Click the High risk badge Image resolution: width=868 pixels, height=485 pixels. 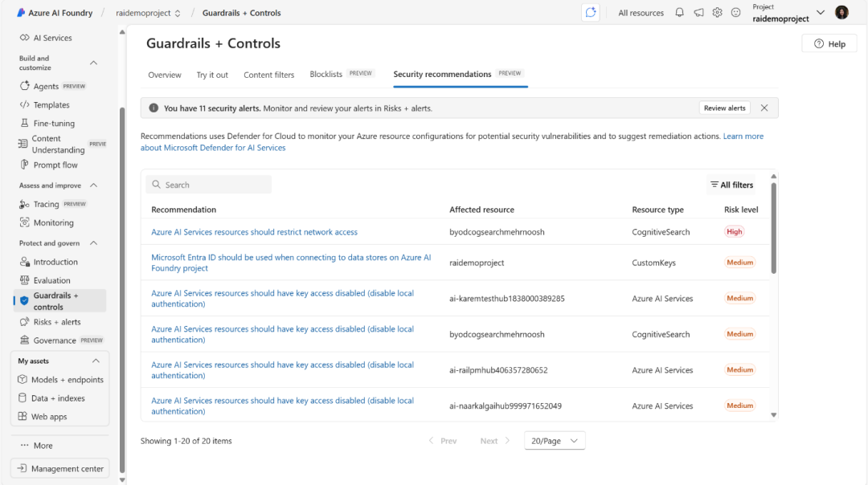734,232
